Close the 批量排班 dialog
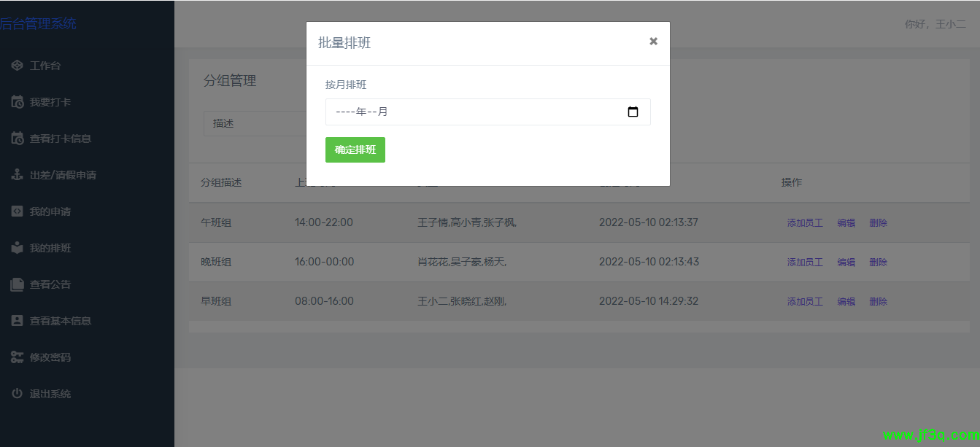The image size is (980, 447). tap(653, 42)
